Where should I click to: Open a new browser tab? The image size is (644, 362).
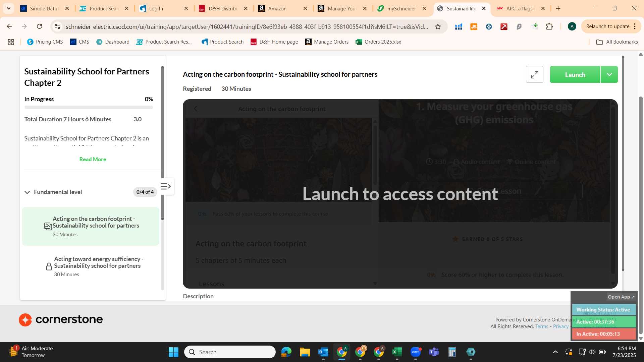pos(558,8)
